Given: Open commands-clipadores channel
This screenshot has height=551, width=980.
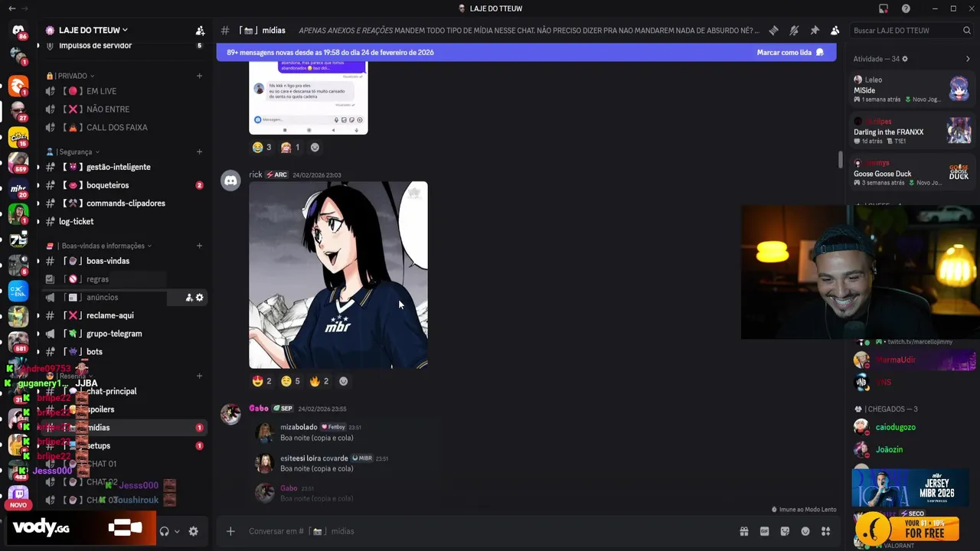Looking at the screenshot, I should (123, 204).
